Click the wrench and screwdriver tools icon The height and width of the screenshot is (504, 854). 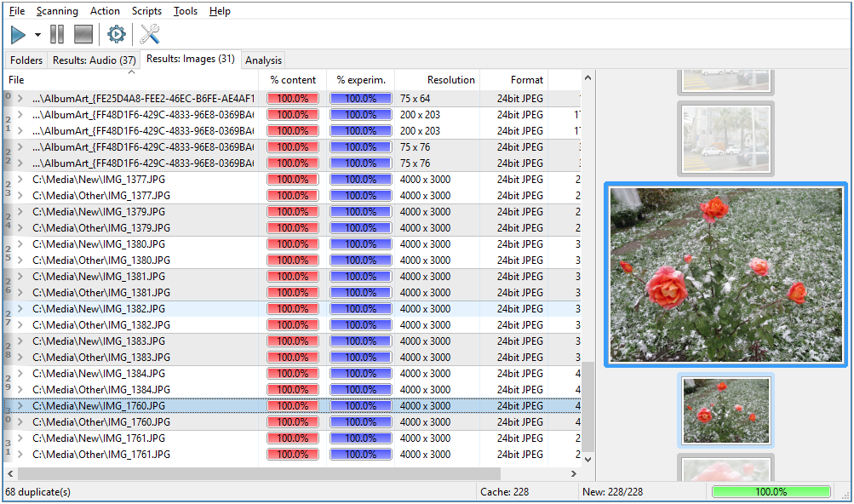coord(150,35)
